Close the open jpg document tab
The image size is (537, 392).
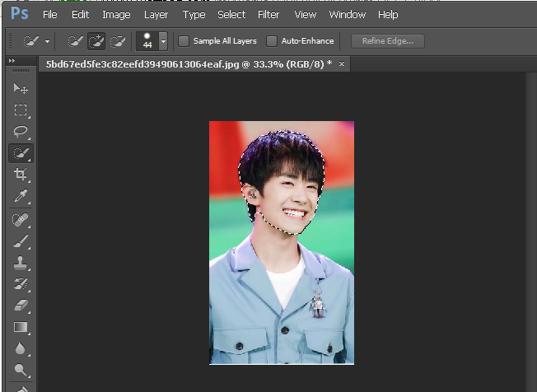[x=342, y=63]
